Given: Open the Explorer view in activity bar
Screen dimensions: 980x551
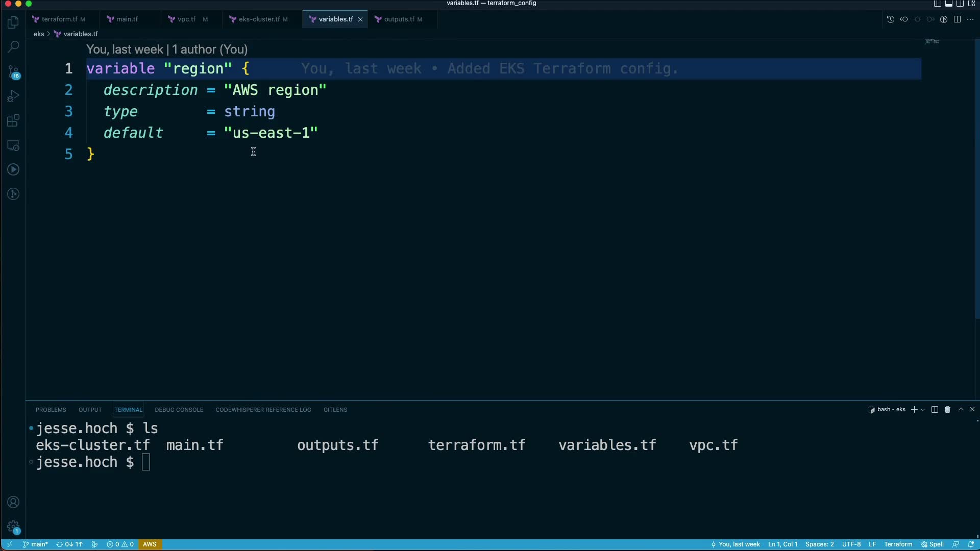Looking at the screenshot, I should pos(13,22).
